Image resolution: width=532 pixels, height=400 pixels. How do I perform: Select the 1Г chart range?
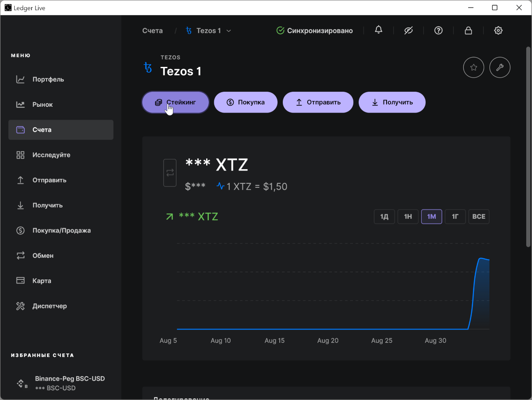click(x=455, y=217)
